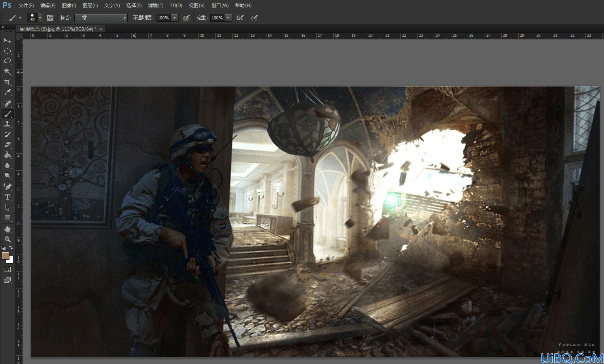604x364 pixels.
Task: Click the 模式 label
Action: 66,18
